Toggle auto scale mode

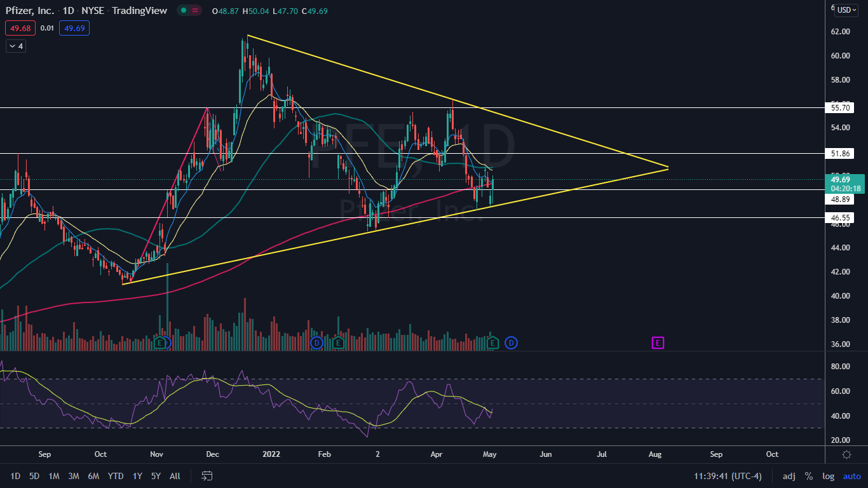point(851,476)
